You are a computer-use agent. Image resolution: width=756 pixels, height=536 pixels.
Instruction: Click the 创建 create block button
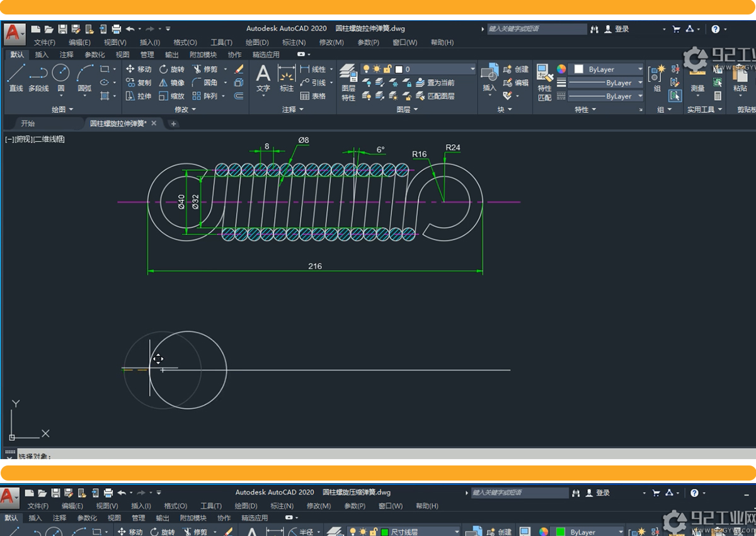click(516, 69)
